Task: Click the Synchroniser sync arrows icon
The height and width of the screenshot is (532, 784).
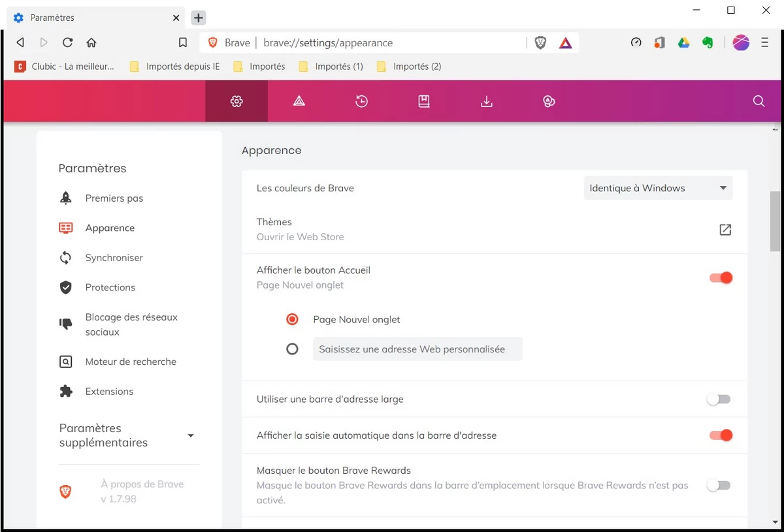Action: (66, 257)
